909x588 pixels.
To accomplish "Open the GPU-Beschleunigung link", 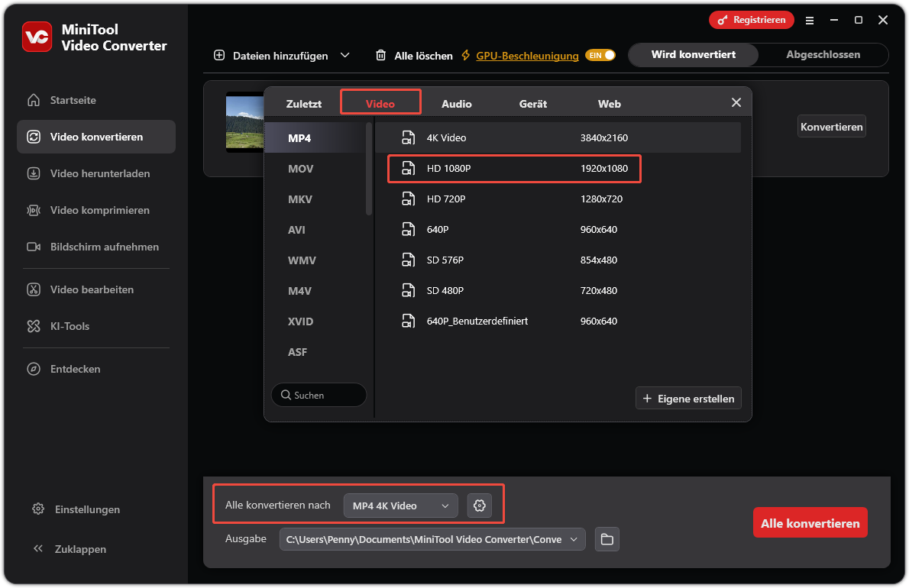I will click(x=528, y=56).
